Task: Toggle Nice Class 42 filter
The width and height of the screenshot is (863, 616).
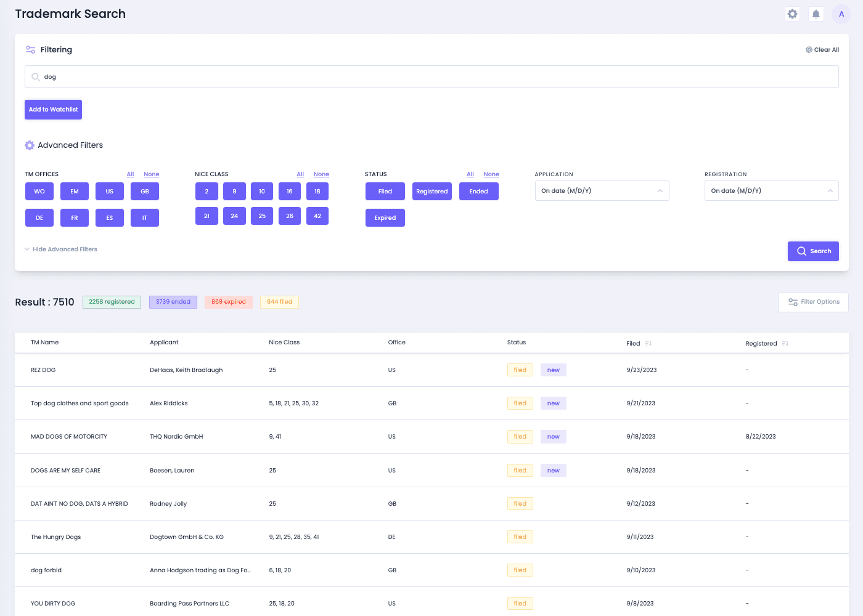Action: (x=317, y=216)
